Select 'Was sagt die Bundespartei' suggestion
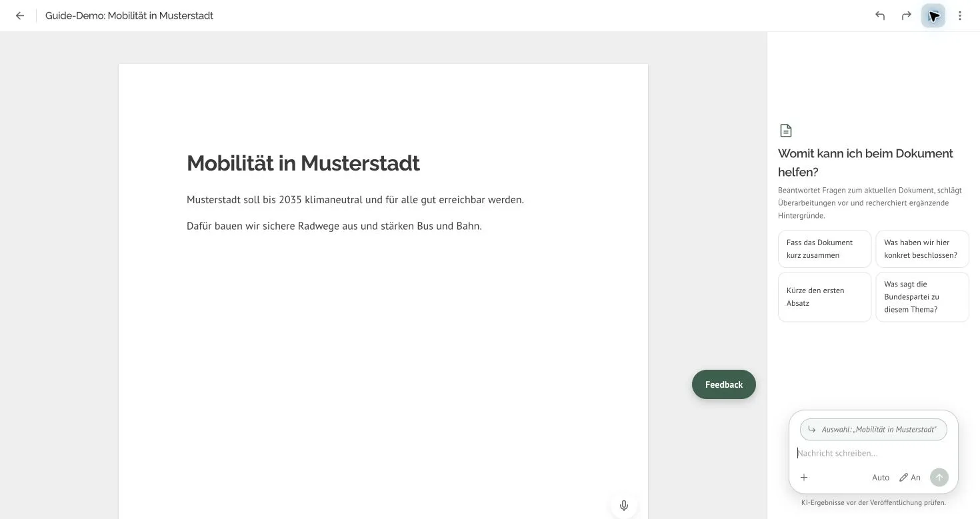 (x=922, y=296)
